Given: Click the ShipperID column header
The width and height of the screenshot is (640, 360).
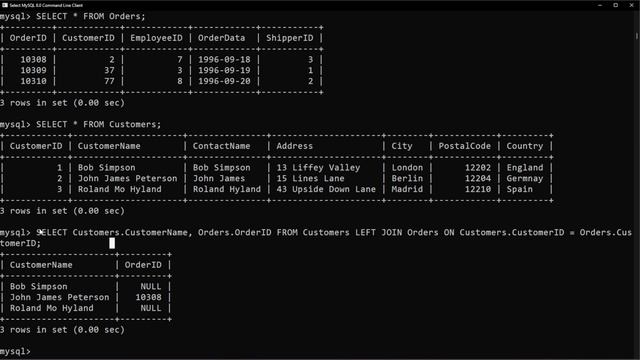Looking at the screenshot, I should coord(290,38).
